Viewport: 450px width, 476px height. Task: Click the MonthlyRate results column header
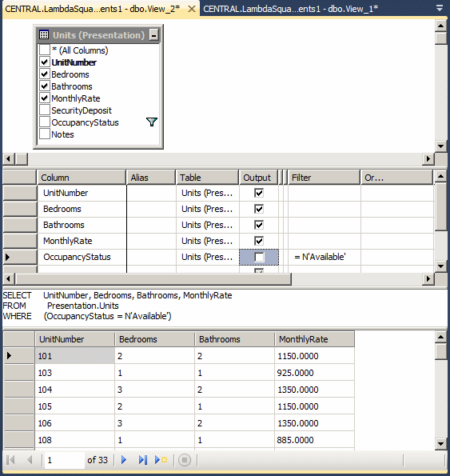pyautogui.click(x=314, y=339)
